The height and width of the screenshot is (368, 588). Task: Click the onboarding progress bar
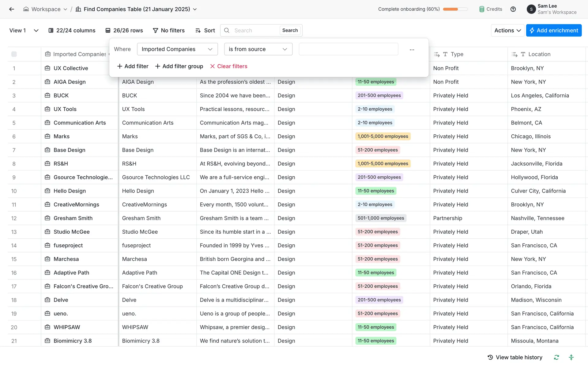click(455, 9)
